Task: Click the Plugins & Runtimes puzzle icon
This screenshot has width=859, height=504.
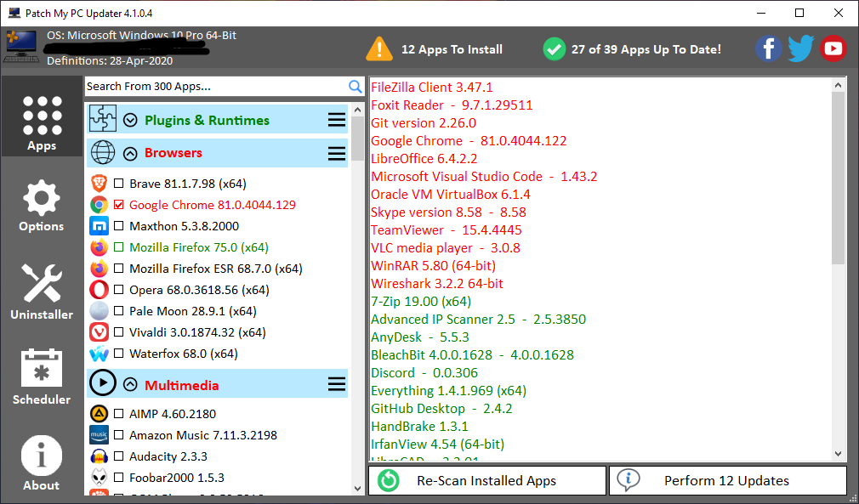Action: click(x=103, y=119)
